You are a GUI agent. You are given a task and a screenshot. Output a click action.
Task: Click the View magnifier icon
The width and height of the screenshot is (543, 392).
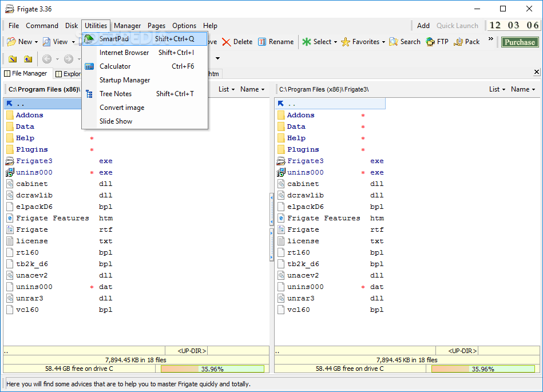tap(46, 42)
